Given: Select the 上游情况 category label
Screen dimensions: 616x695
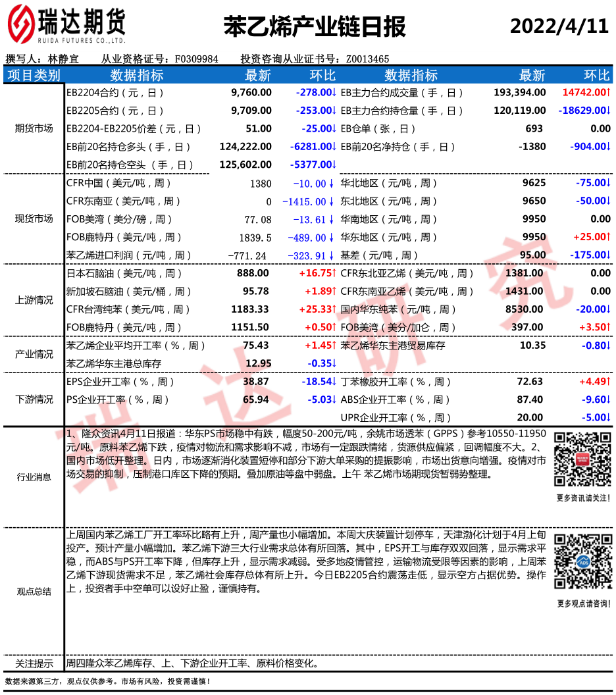Looking at the screenshot, I should 34,300.
